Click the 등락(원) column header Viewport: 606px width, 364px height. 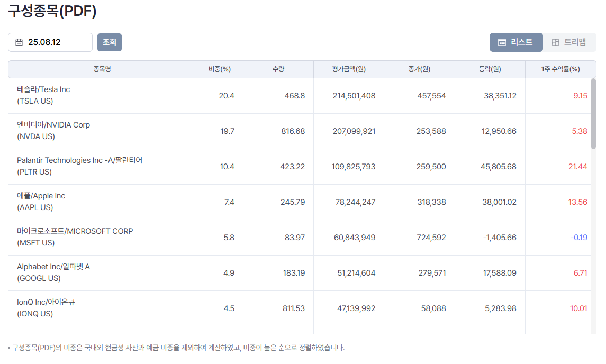[490, 69]
